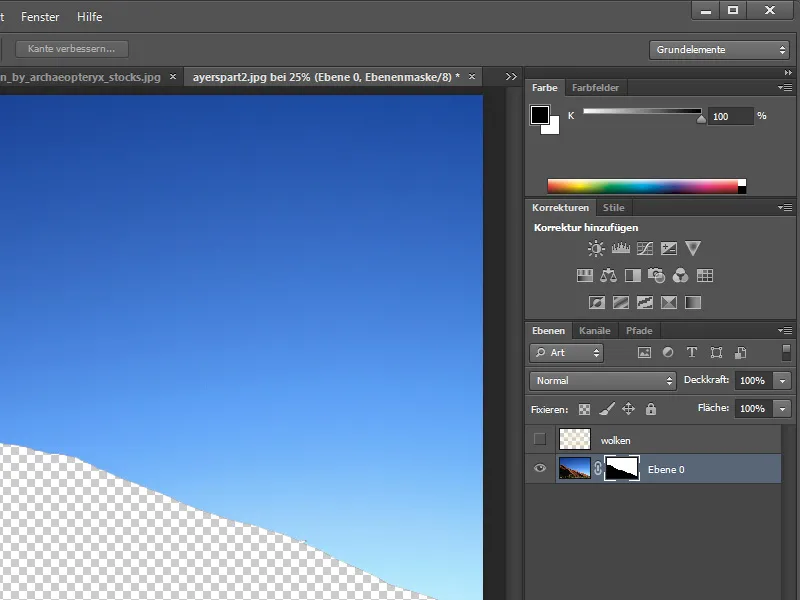
Task: Click the Deckkraft percentage field
Action: 754,381
